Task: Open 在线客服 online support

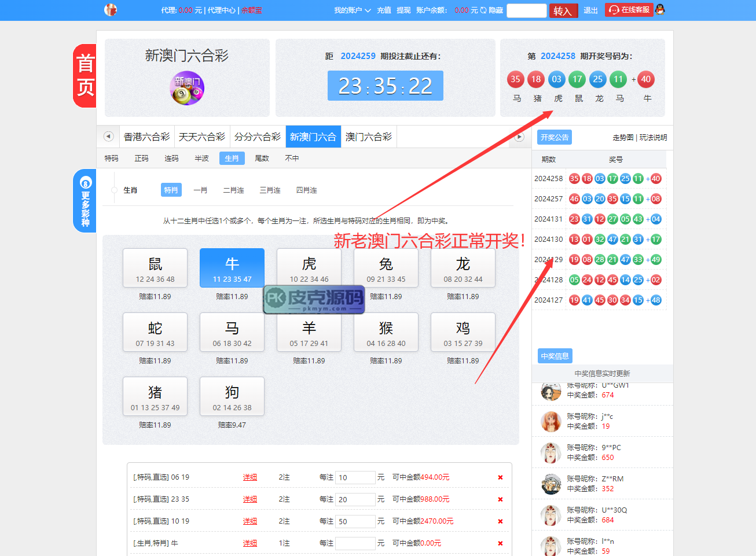Action: point(629,10)
